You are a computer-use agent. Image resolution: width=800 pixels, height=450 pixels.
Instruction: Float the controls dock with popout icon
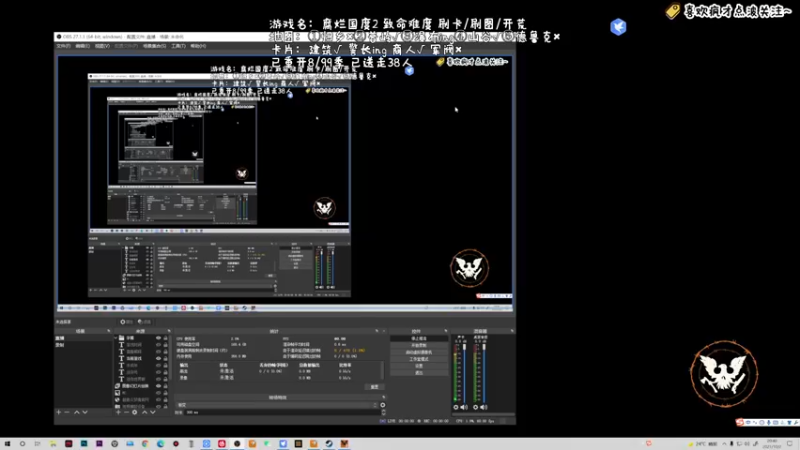pos(446,331)
